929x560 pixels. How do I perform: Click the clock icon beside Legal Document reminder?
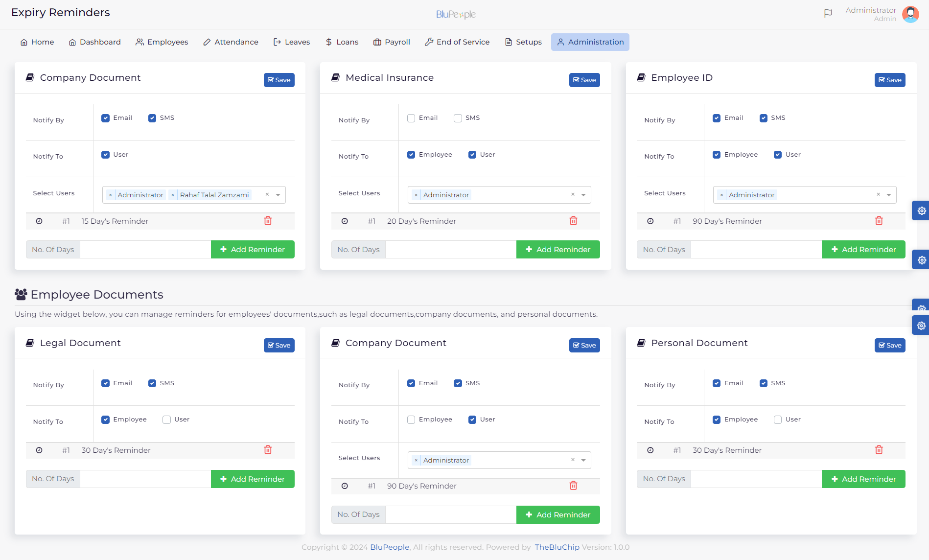pyautogui.click(x=39, y=450)
